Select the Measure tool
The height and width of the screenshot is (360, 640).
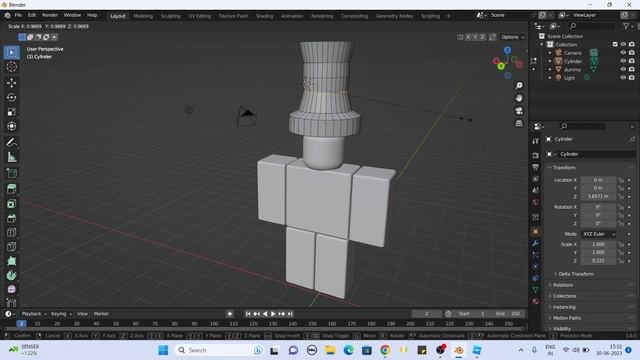[11, 157]
